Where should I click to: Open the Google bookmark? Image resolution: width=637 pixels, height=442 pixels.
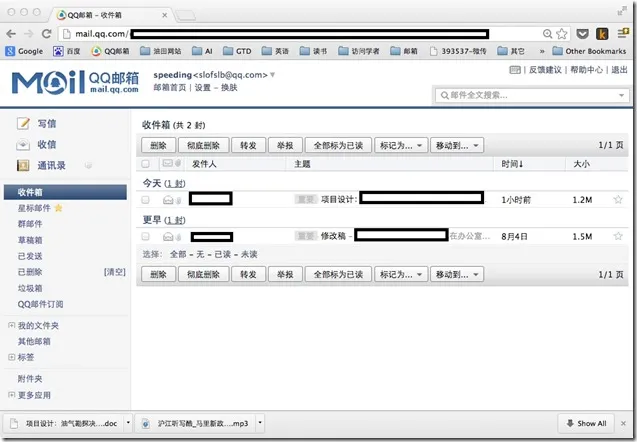pos(25,51)
